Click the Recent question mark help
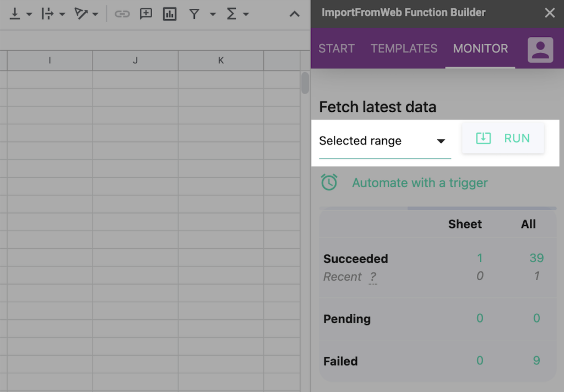 pyautogui.click(x=373, y=276)
